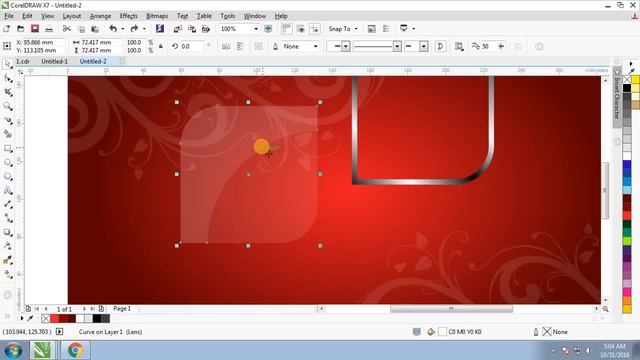640x360 pixels.
Task: Switch to the 1.cdr document tab
Action: pyautogui.click(x=23, y=61)
